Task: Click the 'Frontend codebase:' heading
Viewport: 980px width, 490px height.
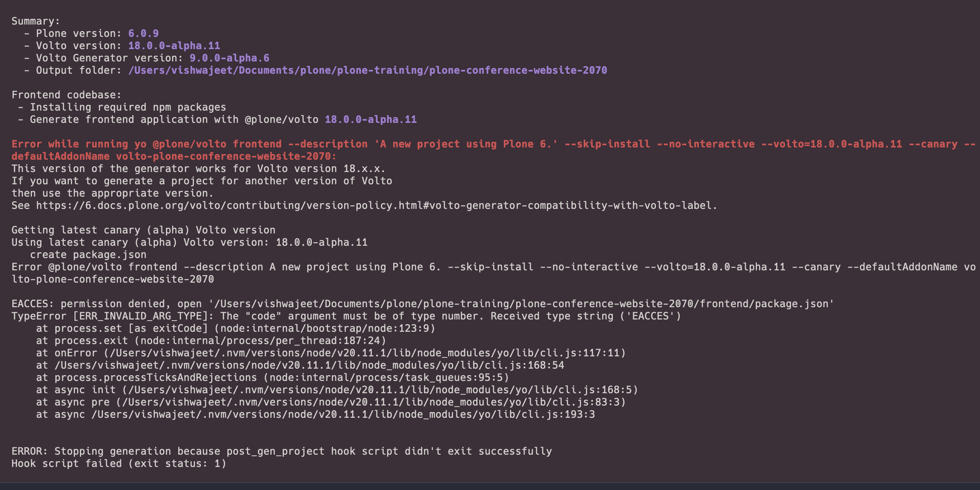Action: click(x=66, y=95)
